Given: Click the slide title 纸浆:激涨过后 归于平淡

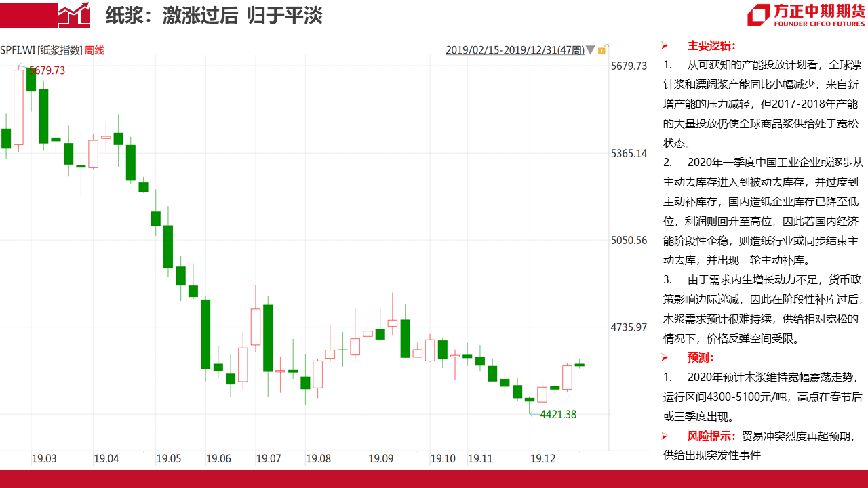Looking at the screenshot, I should 214,16.
